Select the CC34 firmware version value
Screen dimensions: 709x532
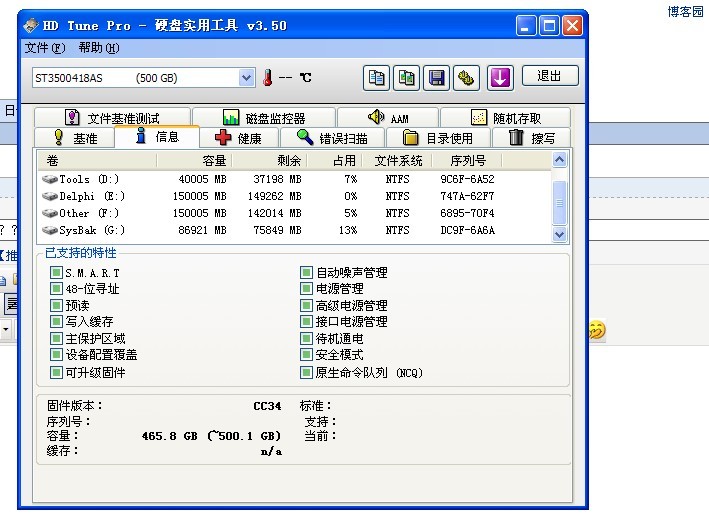click(x=267, y=406)
